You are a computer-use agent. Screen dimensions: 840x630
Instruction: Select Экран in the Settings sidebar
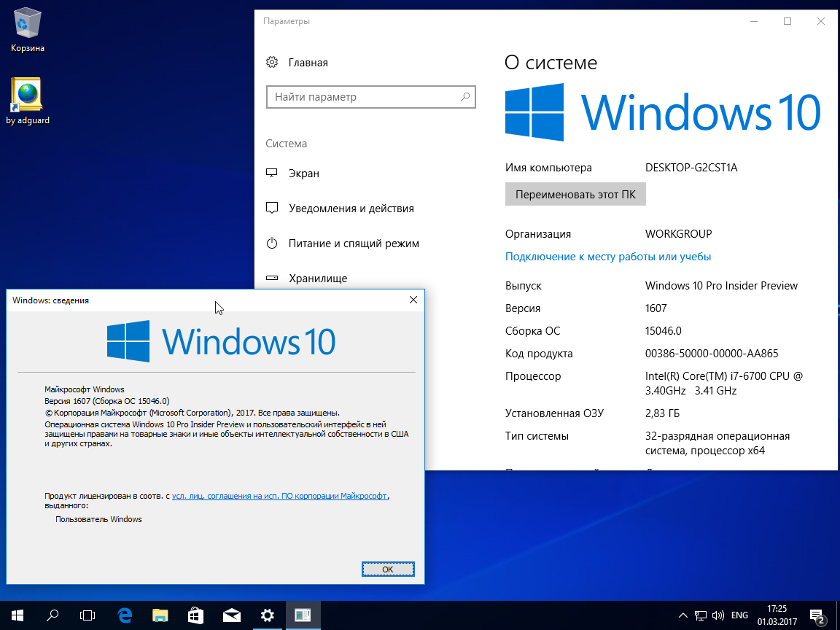(x=304, y=174)
